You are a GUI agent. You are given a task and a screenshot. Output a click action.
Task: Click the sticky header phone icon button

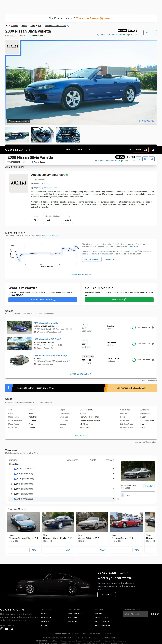coord(139,159)
